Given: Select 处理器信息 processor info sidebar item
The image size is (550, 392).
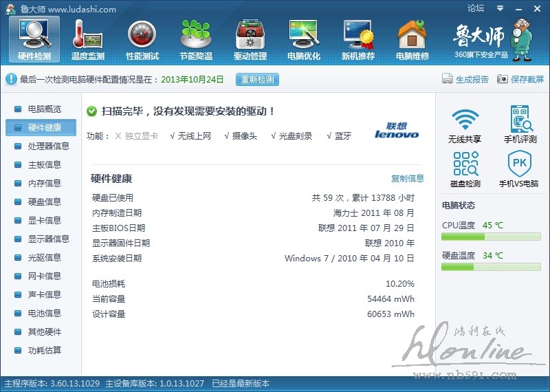Looking at the screenshot, I should coord(48,146).
